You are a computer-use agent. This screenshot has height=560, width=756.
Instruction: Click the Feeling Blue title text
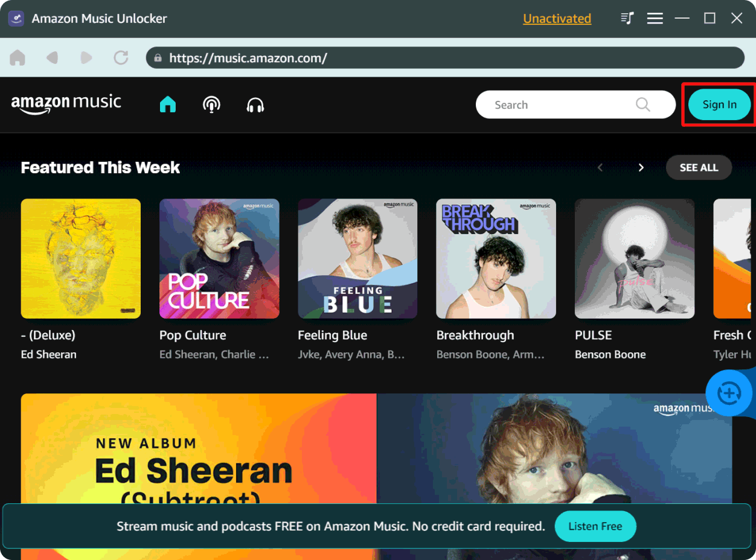tap(333, 336)
